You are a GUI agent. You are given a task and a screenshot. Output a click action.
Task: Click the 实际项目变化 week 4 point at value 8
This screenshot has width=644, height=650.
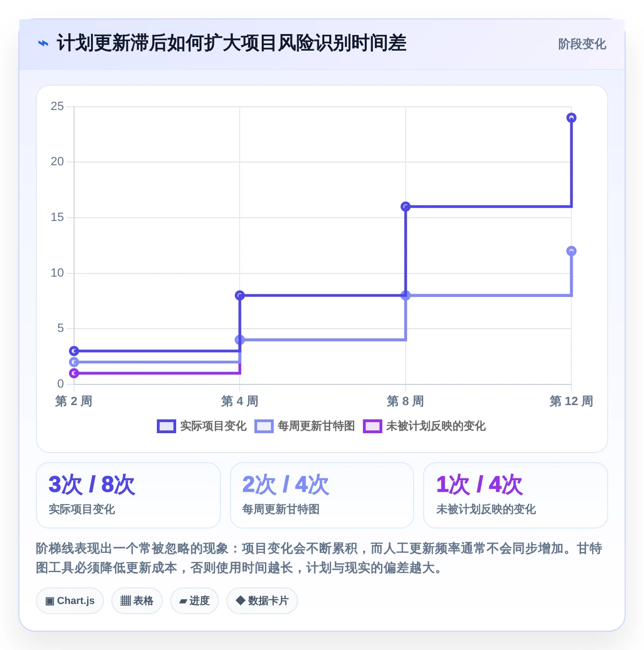pyautogui.click(x=240, y=296)
